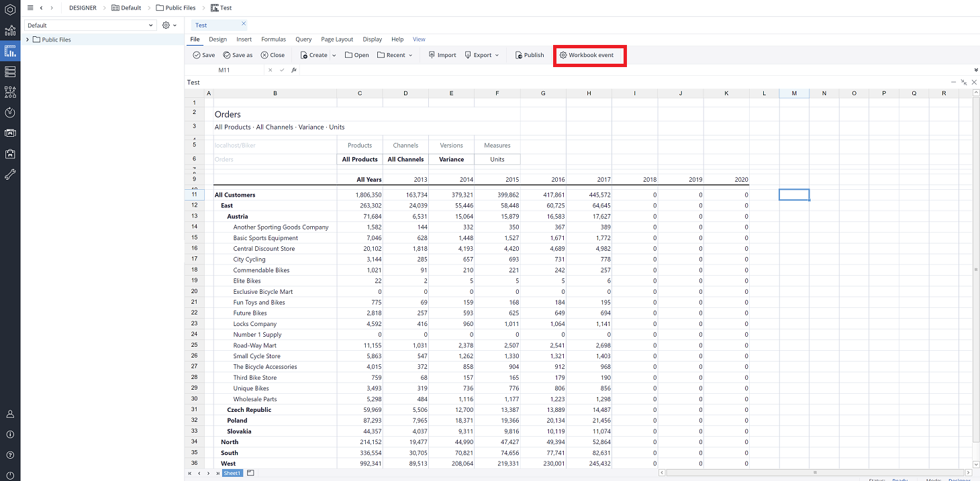Open the Recent files dropdown

pos(395,55)
